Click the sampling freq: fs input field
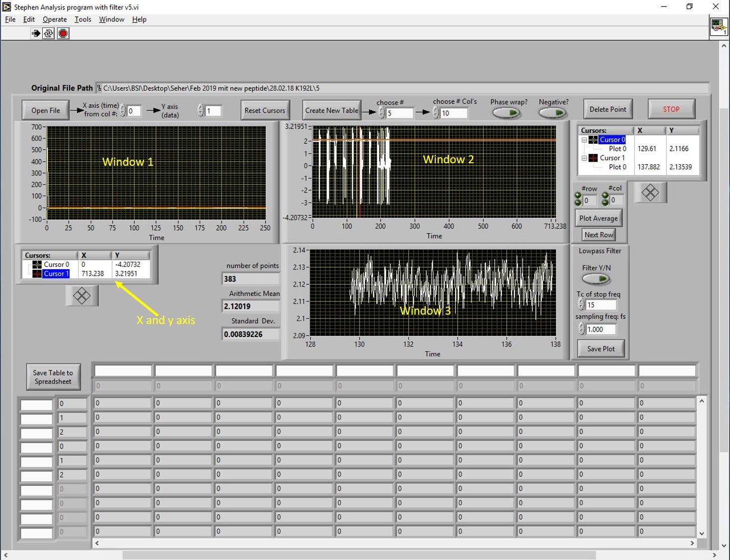 (601, 329)
